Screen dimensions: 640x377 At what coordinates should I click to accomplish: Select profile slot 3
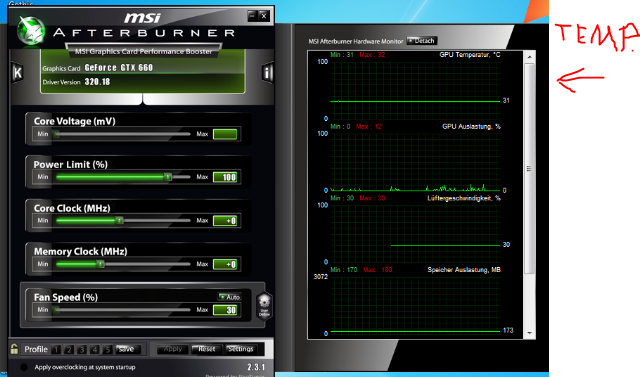82,350
